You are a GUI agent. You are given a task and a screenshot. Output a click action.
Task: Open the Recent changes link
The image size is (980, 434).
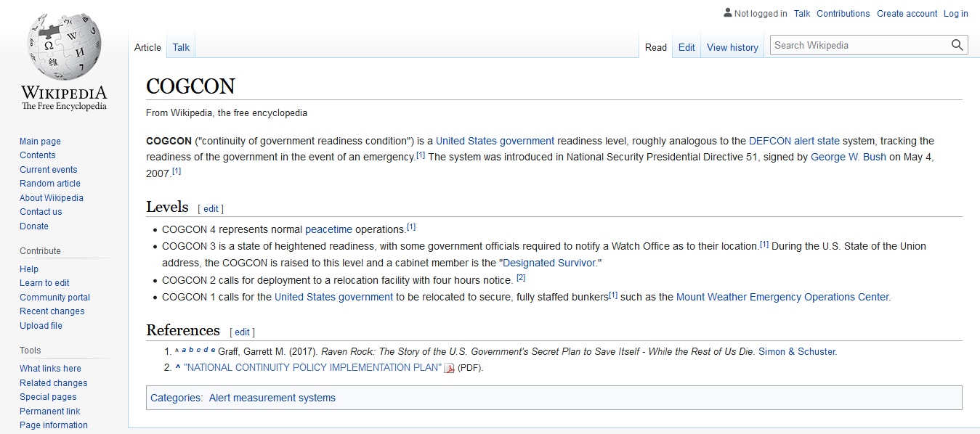(52, 311)
